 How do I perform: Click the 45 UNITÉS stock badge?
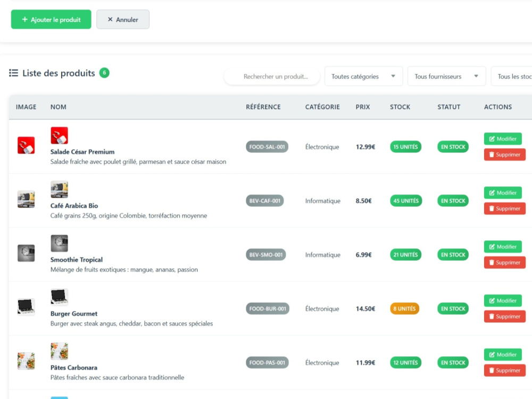click(406, 201)
